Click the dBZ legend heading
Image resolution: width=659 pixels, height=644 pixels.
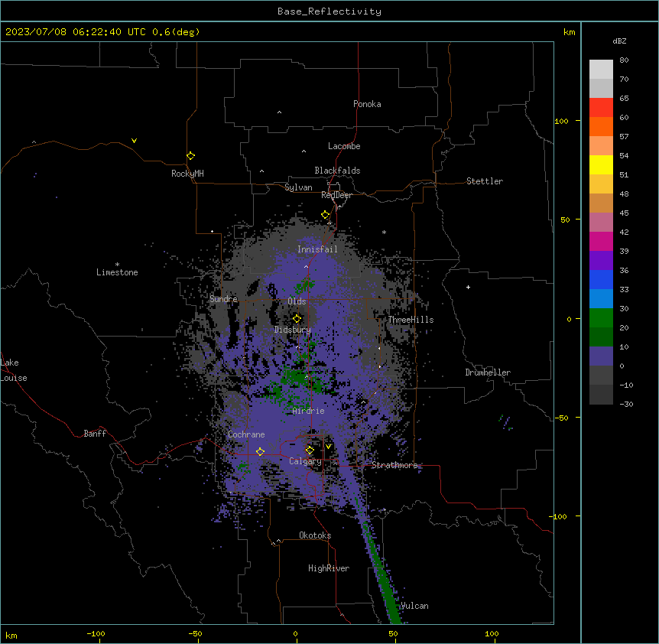tap(619, 41)
